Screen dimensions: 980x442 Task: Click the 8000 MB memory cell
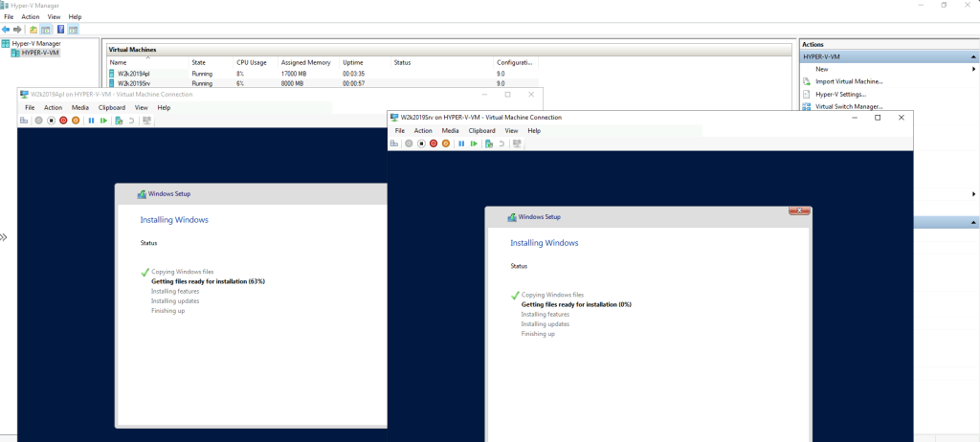coord(293,83)
